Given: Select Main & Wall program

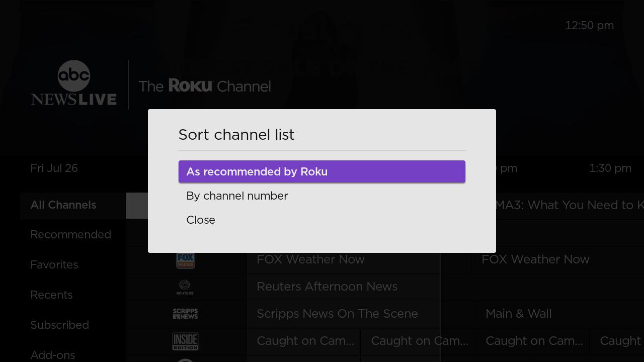Looking at the screenshot, I should [559, 314].
